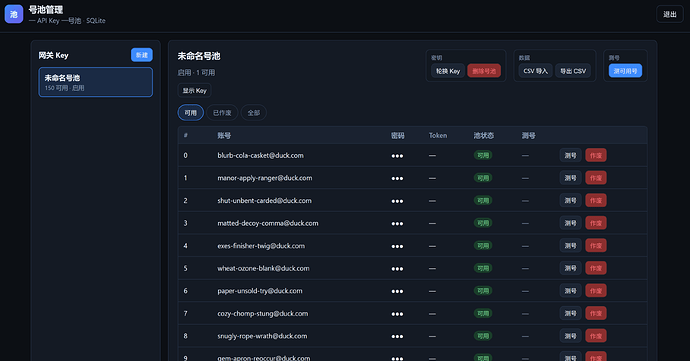The width and height of the screenshot is (690, 361).
Task: Start testing with 测可用号 button
Action: pos(625,71)
